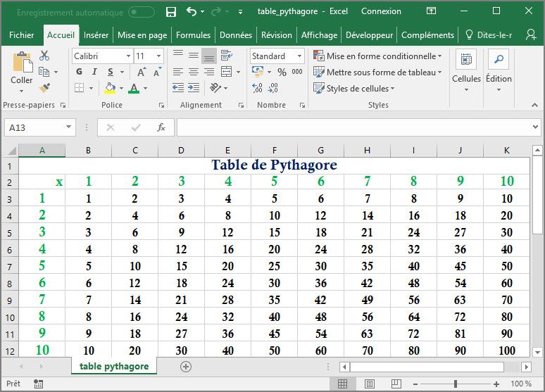Collapse the ribbon with chevron
The height and width of the screenshot is (392, 545).
534,105
